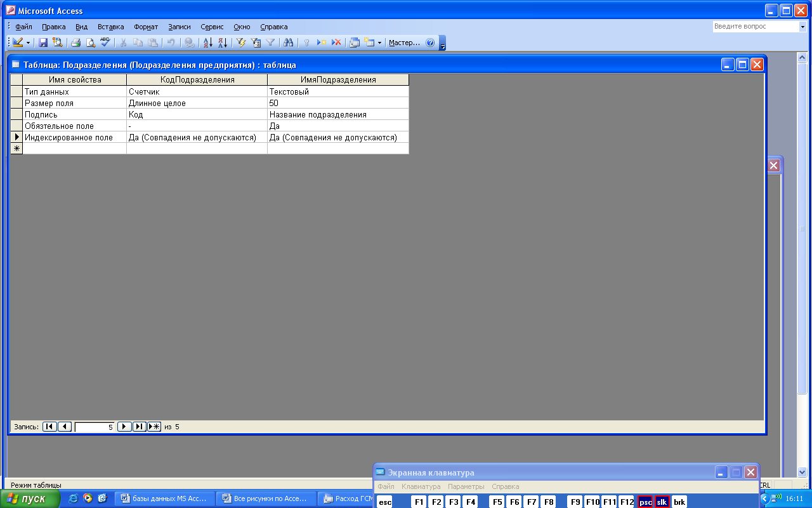812x508 pixels.
Task: Open the Вставка menu
Action: click(111, 27)
